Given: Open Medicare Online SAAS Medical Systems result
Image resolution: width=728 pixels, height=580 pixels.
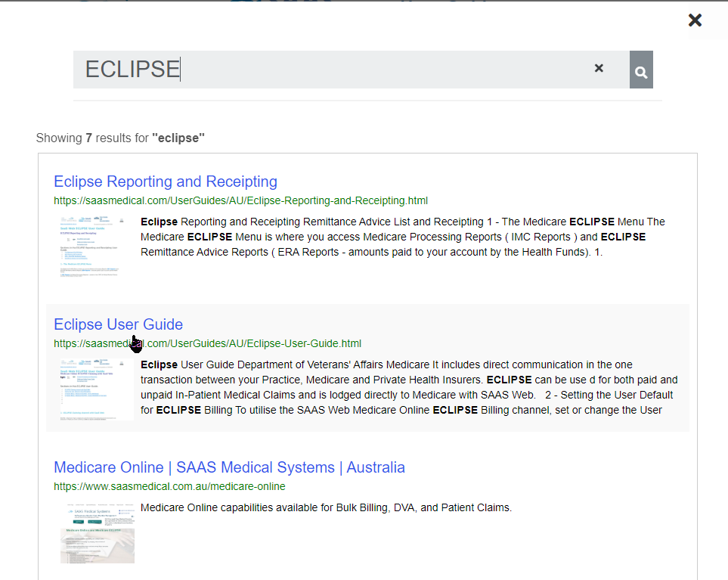Looking at the screenshot, I should pyautogui.click(x=229, y=467).
